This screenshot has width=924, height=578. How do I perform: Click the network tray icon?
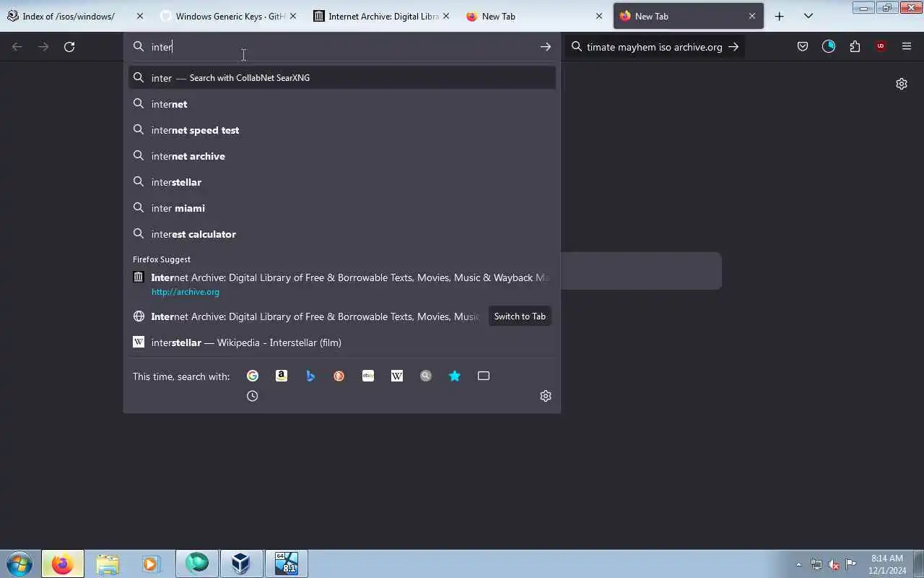pos(816,564)
